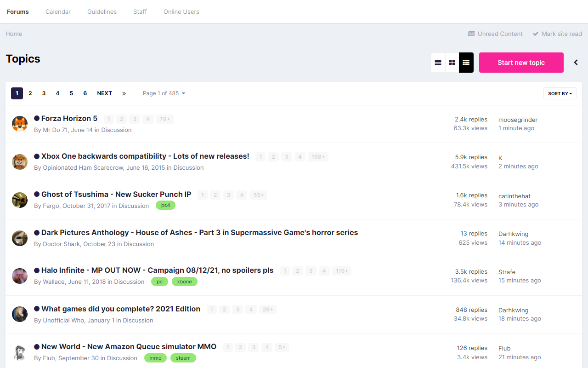
Task: Click unread dot beside Xbox One backwards compatibility
Action: coord(37,156)
